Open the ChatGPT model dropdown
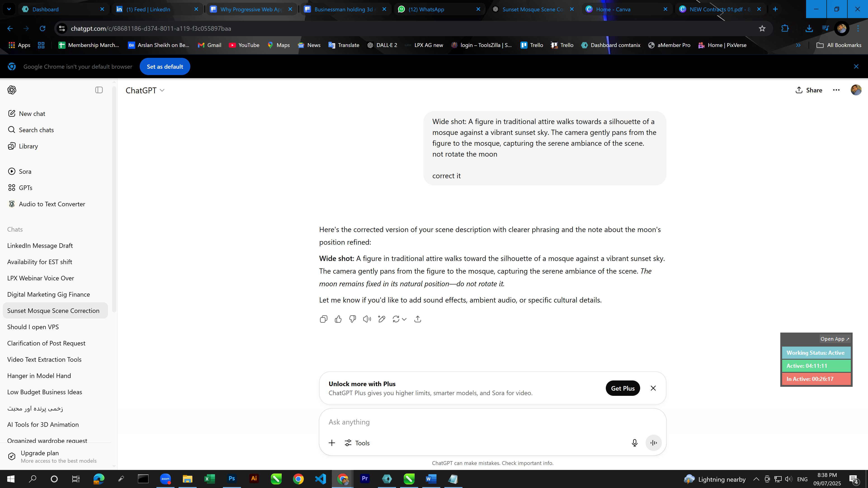 click(x=145, y=90)
